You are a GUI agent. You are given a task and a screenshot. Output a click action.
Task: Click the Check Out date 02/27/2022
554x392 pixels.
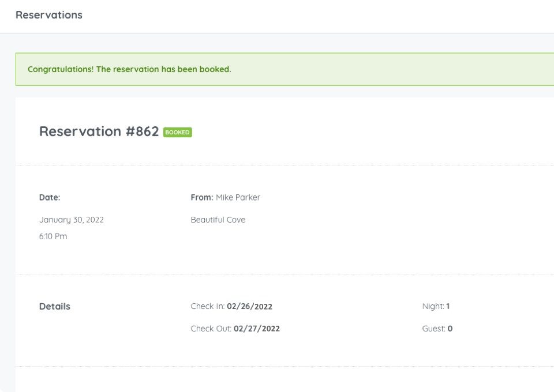(256, 329)
